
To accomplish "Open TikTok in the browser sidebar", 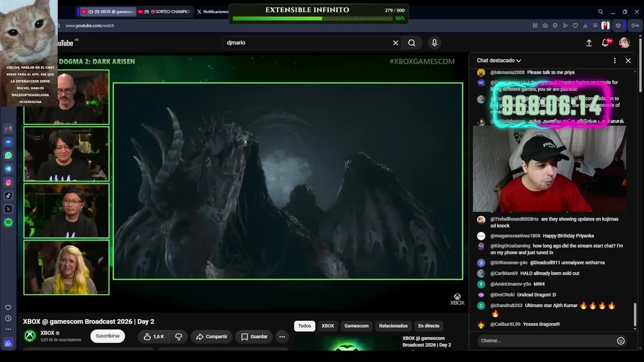I will 8,196.
